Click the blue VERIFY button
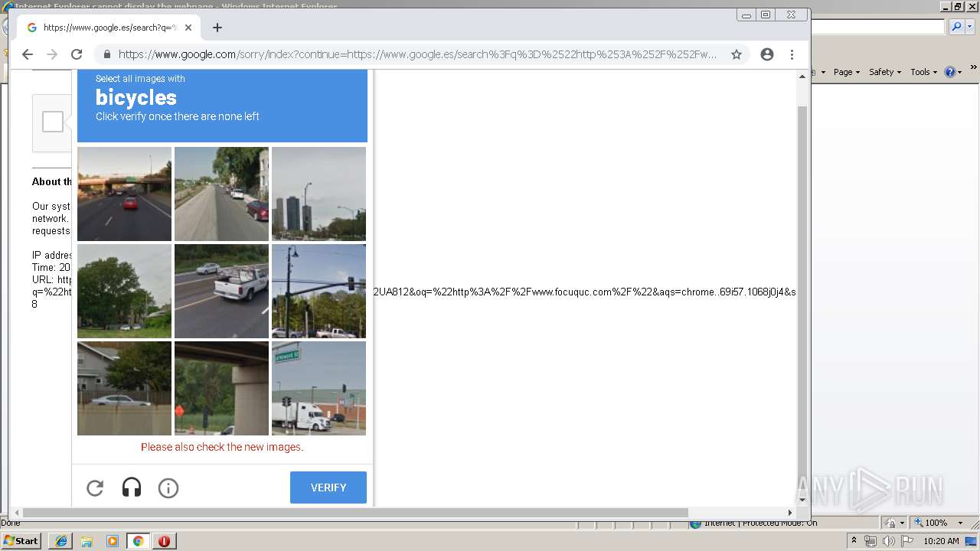This screenshot has height=551, width=980. (x=328, y=487)
